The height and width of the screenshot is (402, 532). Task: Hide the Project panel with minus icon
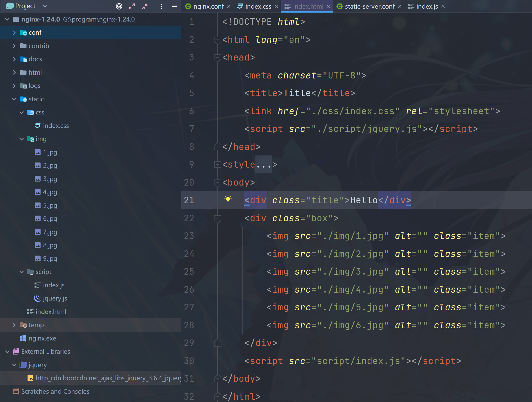(174, 6)
